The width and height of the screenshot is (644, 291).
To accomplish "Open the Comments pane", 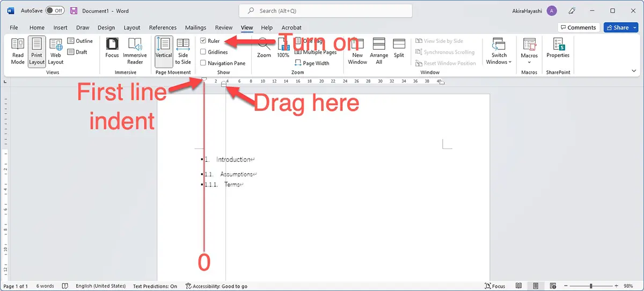I will (578, 27).
